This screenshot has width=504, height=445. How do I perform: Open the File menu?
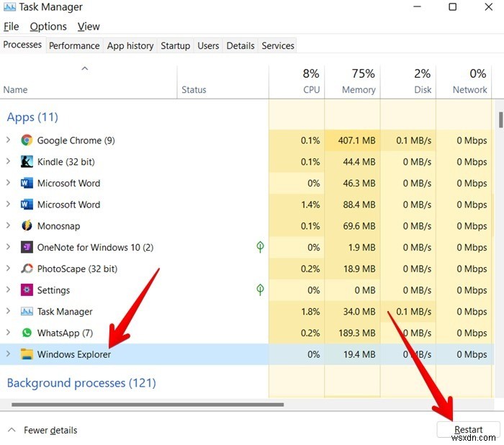tap(12, 27)
